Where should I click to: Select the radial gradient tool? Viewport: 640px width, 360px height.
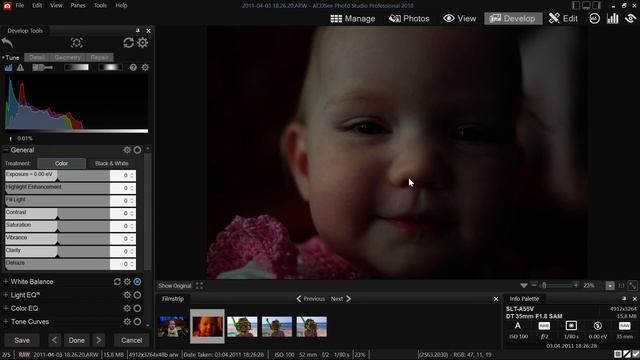pyautogui.click(x=110, y=67)
